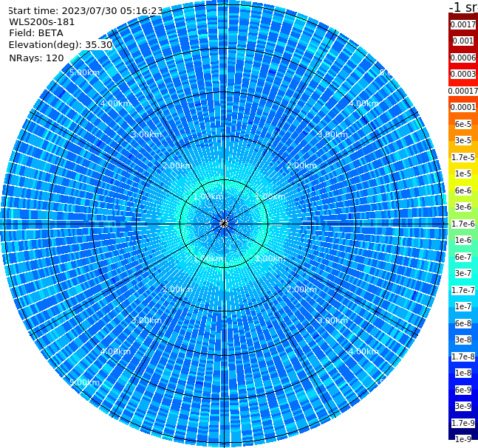Click the 3e-5 colorbar label
The height and width of the screenshot is (448, 478).
[x=463, y=140]
